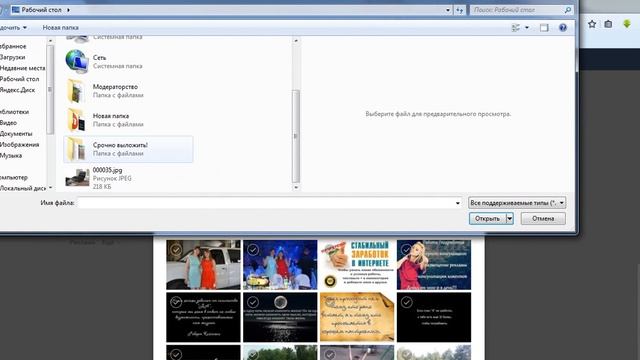Select Яндекс.Диск in navigation pane

click(x=18, y=90)
